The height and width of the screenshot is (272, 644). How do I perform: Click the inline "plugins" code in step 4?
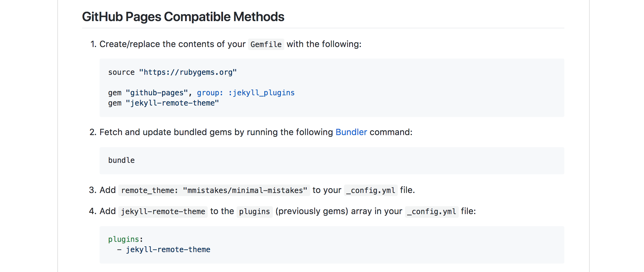254,211
